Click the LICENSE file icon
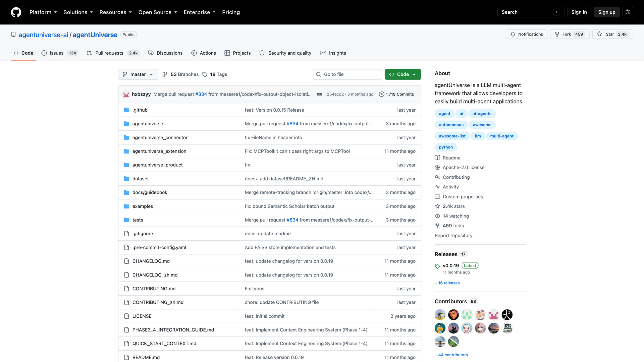This screenshot has height=362, width=644. [126, 316]
